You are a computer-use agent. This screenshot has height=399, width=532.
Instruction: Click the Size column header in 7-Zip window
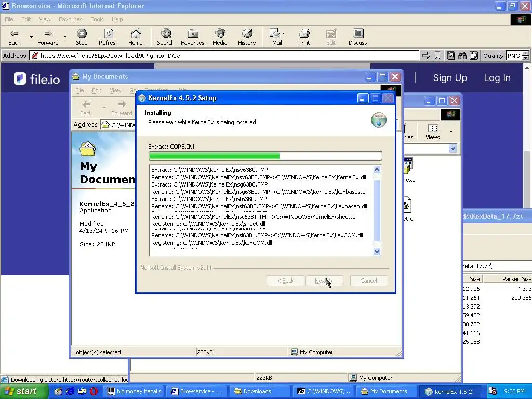coord(472,279)
